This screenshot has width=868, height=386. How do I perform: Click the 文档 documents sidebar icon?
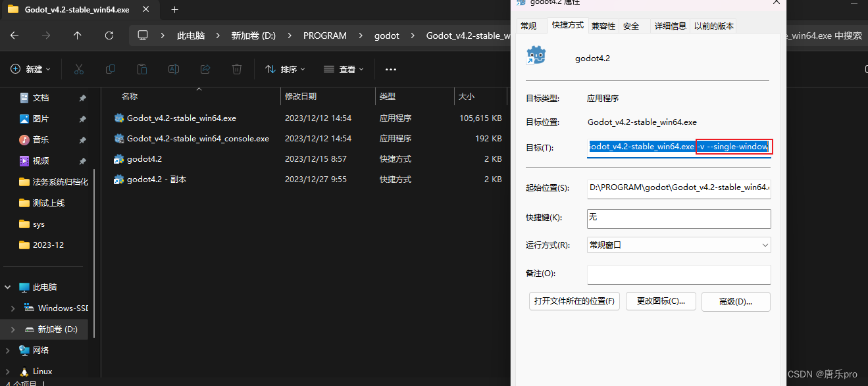point(24,97)
